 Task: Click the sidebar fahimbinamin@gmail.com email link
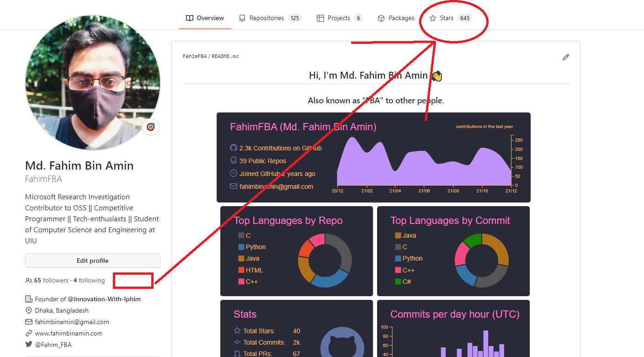click(x=72, y=322)
